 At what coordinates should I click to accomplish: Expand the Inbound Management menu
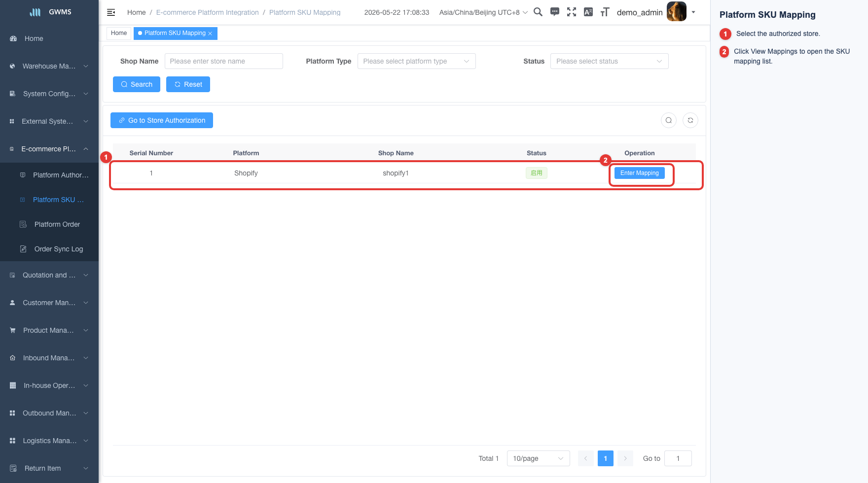click(49, 358)
